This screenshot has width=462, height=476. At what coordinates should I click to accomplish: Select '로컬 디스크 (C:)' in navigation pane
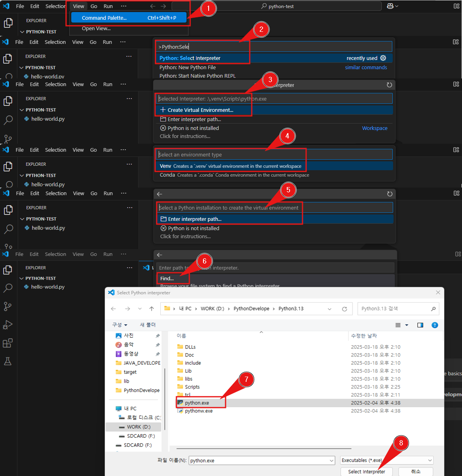140,418
